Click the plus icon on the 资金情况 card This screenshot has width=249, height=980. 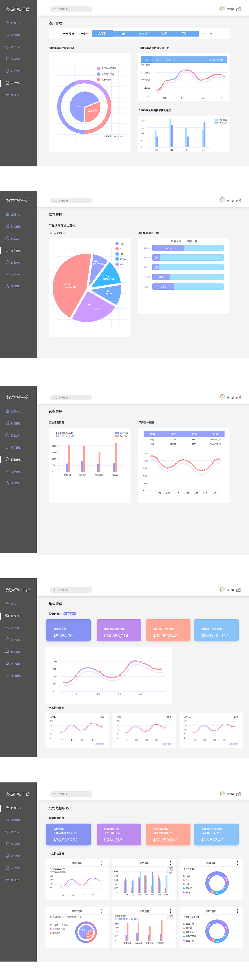coord(117,863)
